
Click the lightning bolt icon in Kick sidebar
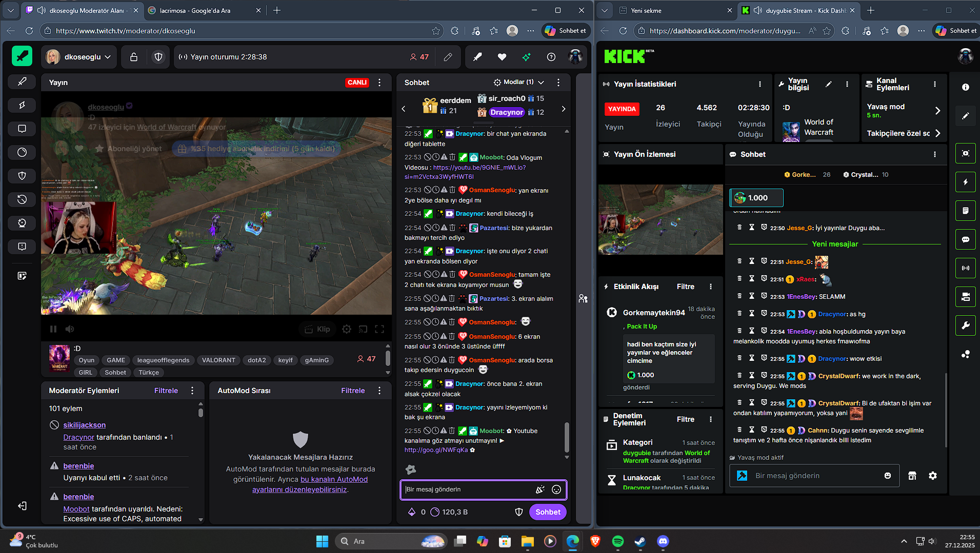tap(966, 182)
